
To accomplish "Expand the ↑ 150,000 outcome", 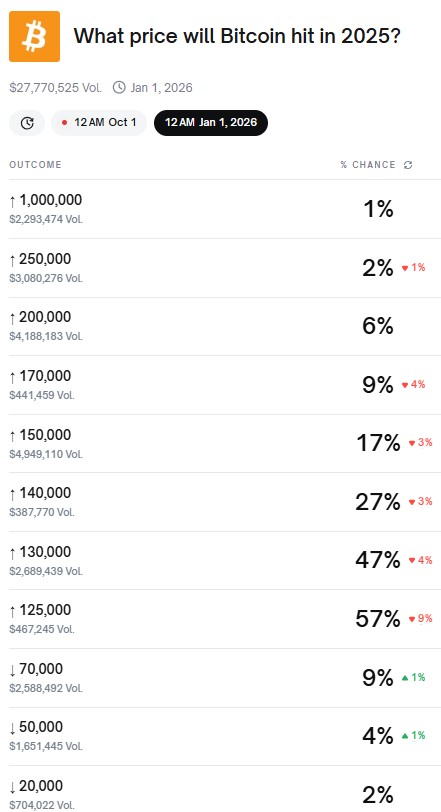I will coord(225,443).
